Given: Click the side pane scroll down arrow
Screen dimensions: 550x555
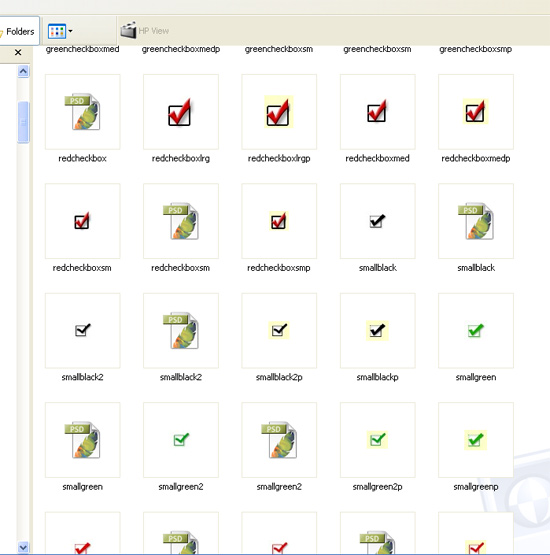Looking at the screenshot, I should coord(23,547).
